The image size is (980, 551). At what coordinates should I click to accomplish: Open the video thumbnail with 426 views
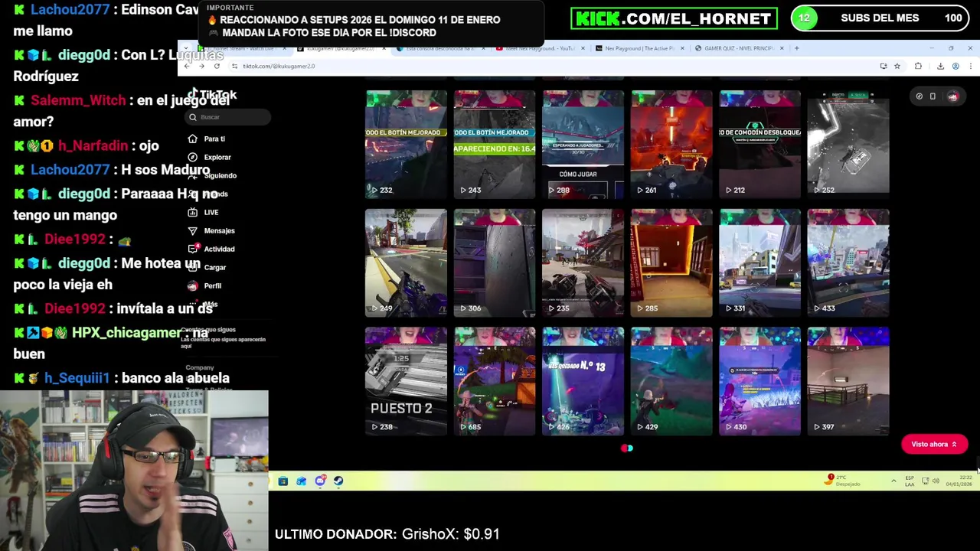click(583, 380)
